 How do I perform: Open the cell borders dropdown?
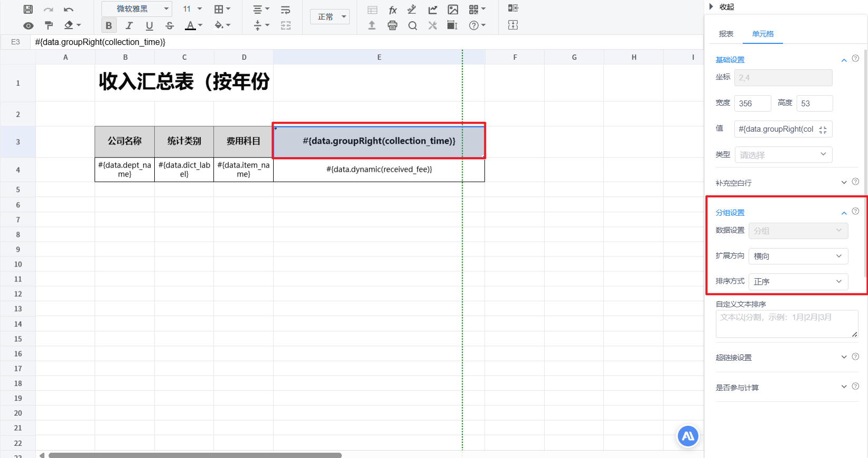[x=222, y=9]
